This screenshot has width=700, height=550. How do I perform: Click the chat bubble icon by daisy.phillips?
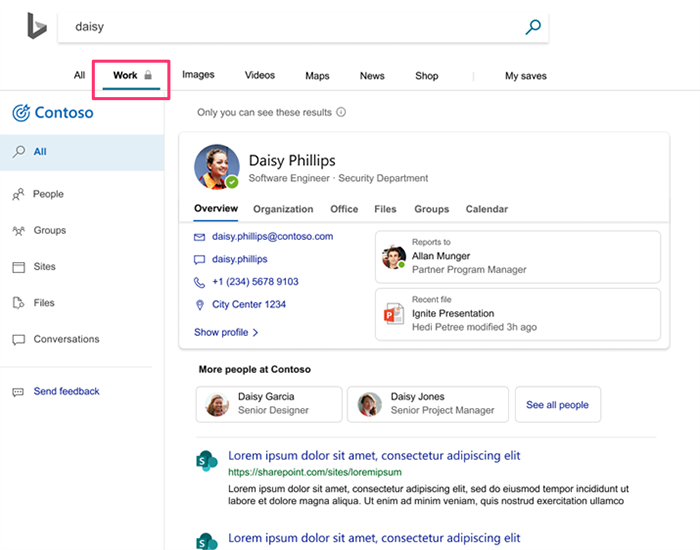(x=199, y=259)
